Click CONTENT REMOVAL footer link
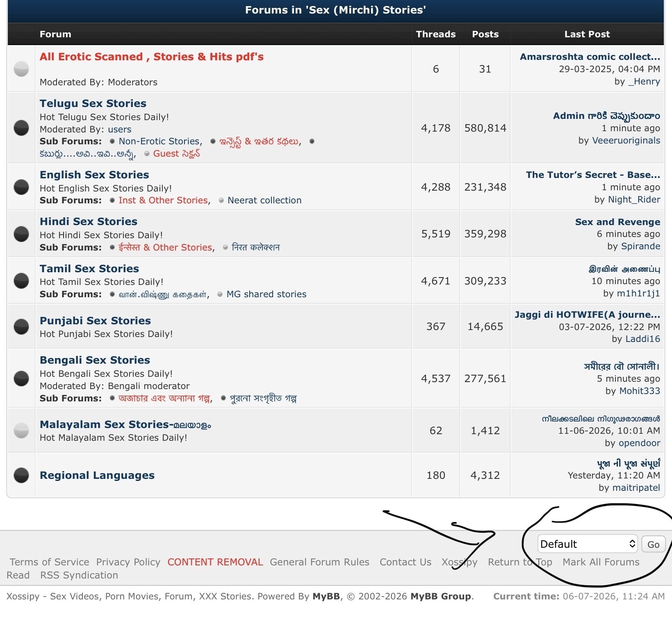Screen dimensions: 672x624 [x=215, y=562]
